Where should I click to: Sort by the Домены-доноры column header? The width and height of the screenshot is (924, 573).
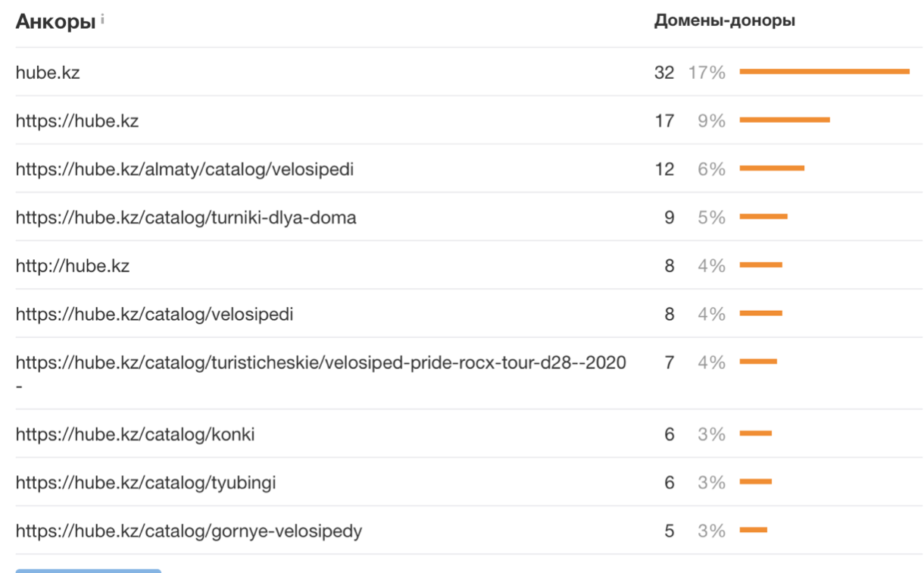point(723,20)
